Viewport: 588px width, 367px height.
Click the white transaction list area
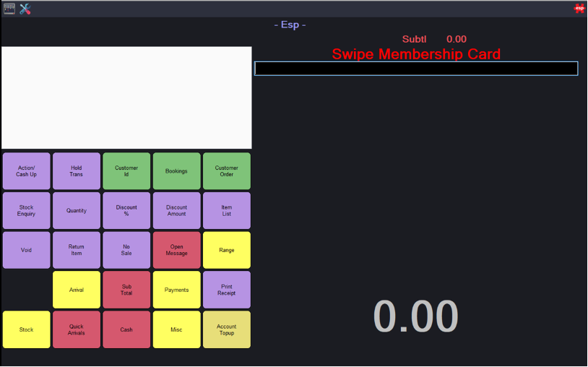pos(126,98)
